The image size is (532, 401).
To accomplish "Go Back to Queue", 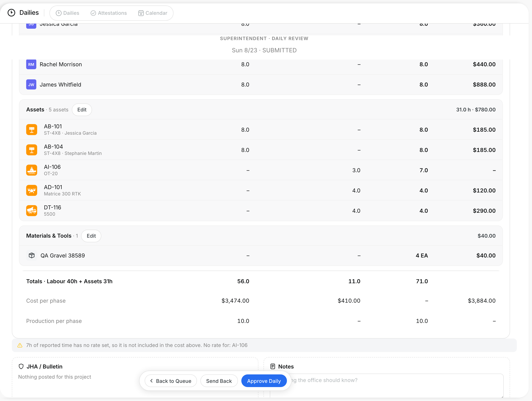I will point(171,381).
